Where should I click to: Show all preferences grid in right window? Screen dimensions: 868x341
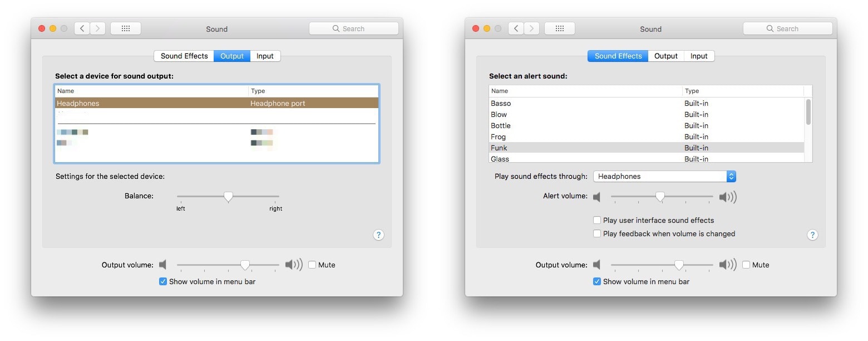(560, 28)
